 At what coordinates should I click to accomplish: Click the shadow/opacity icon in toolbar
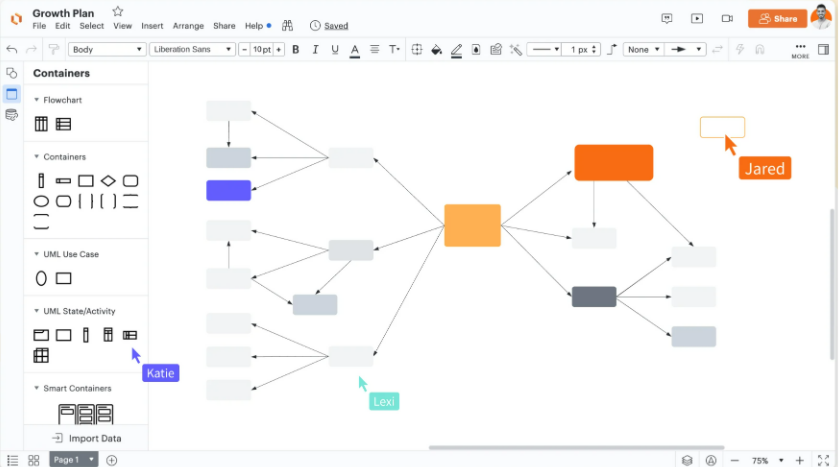[476, 50]
